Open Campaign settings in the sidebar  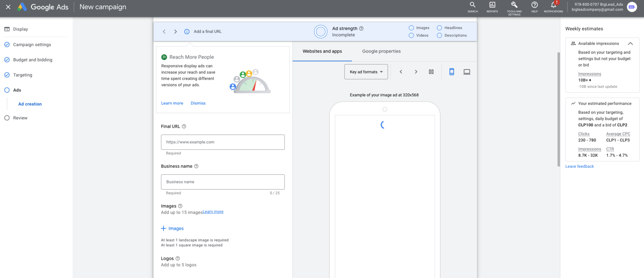click(32, 45)
